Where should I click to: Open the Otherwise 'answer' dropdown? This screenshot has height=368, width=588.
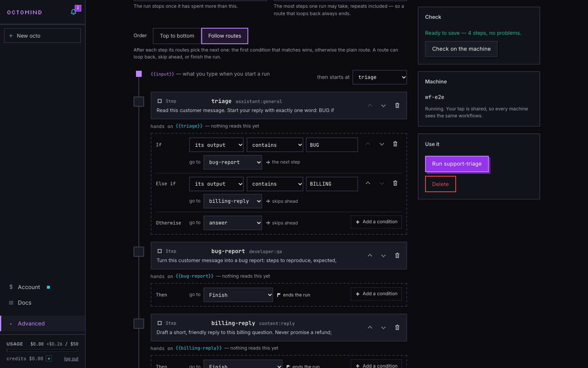(x=233, y=223)
